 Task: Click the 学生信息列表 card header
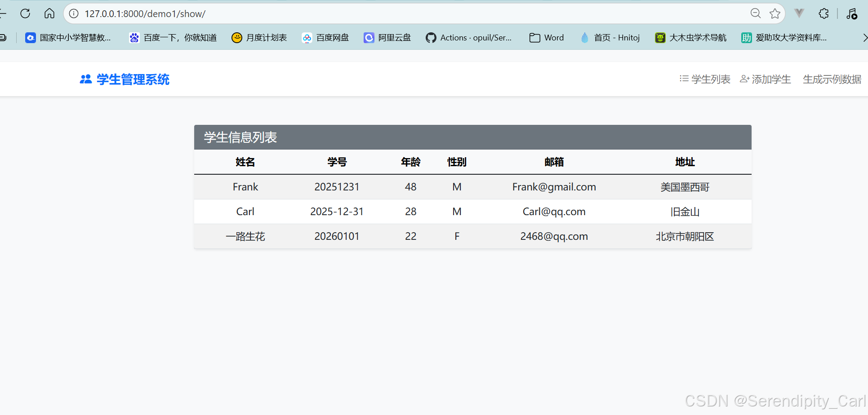(472, 137)
